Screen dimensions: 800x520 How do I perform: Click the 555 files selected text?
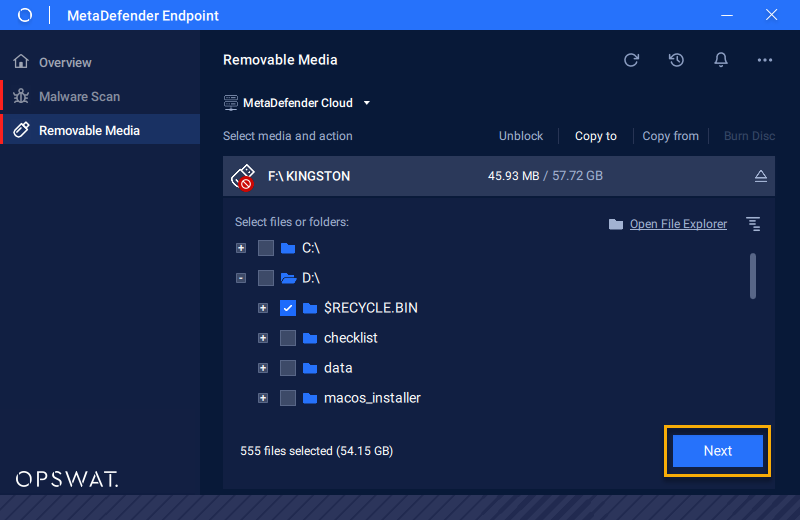pyautogui.click(x=316, y=451)
